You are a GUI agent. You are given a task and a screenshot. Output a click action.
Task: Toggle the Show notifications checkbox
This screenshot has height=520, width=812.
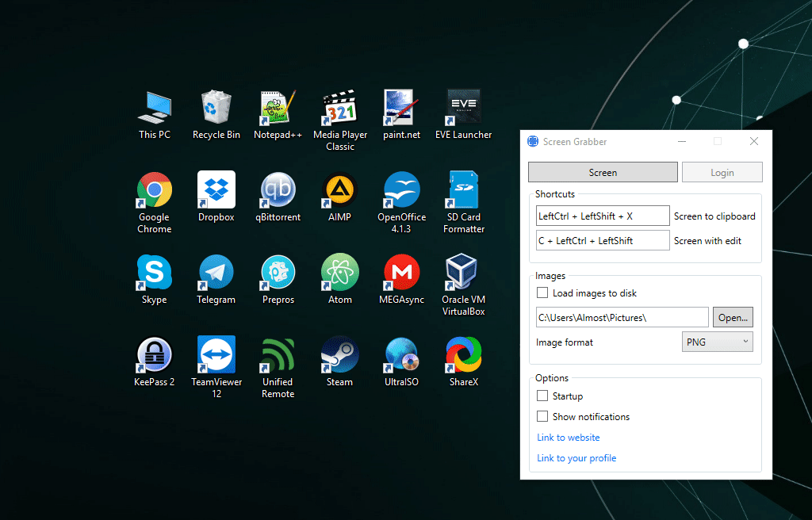(x=542, y=416)
